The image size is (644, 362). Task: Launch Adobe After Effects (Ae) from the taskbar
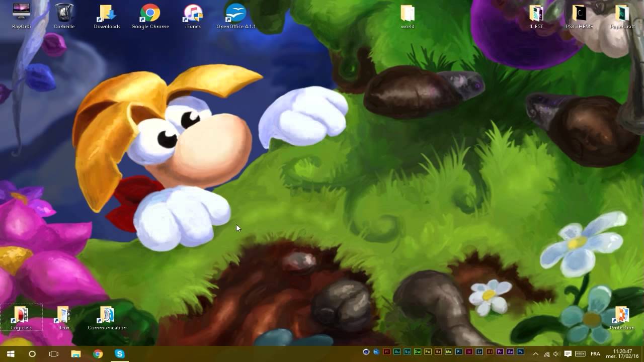pos(511,352)
